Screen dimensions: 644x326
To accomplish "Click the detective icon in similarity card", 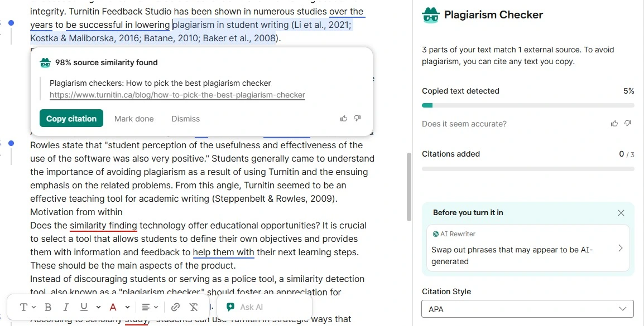I will 45,62.
